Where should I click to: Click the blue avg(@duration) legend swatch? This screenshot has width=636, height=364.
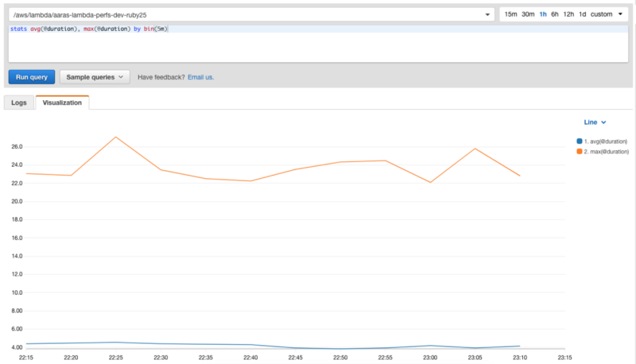tap(580, 141)
